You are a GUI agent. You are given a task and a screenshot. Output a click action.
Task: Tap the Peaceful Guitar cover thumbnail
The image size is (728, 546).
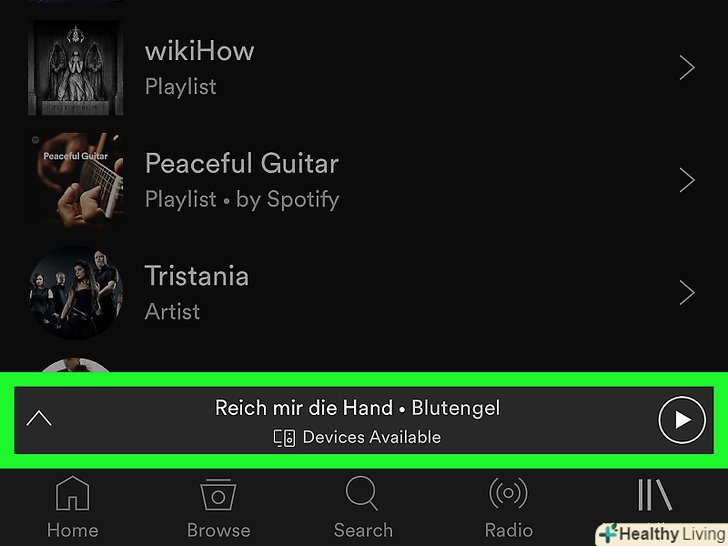[76, 180]
